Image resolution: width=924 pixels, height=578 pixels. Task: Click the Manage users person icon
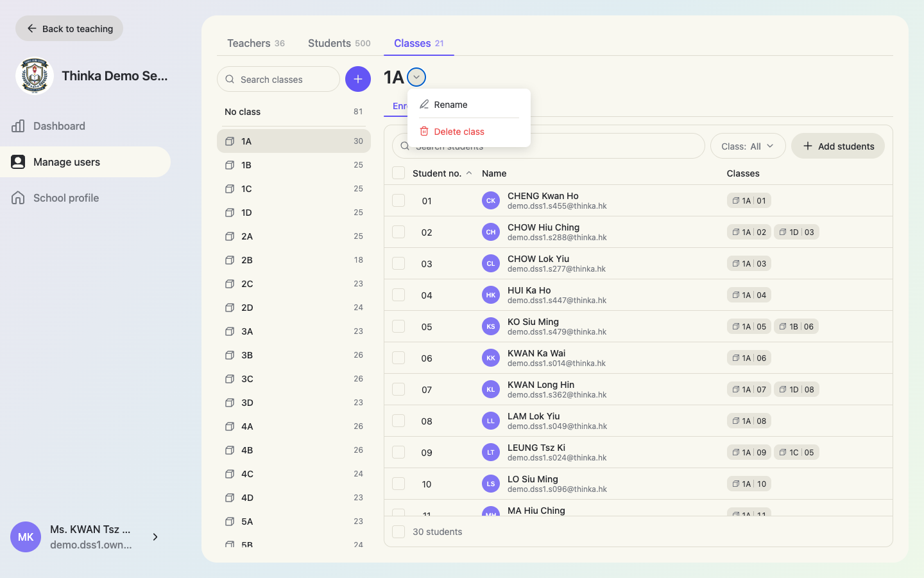tap(18, 162)
